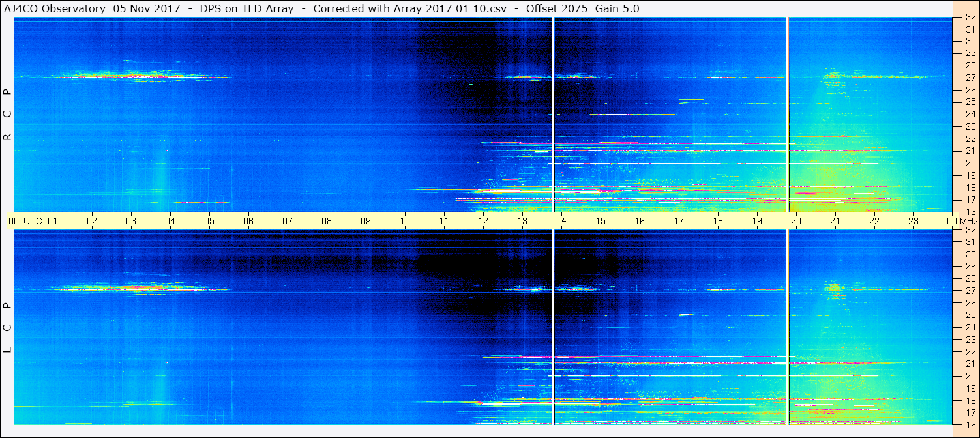980x438 pixels.
Task: Choose the 09 hour label on time axis
Action: [366, 221]
